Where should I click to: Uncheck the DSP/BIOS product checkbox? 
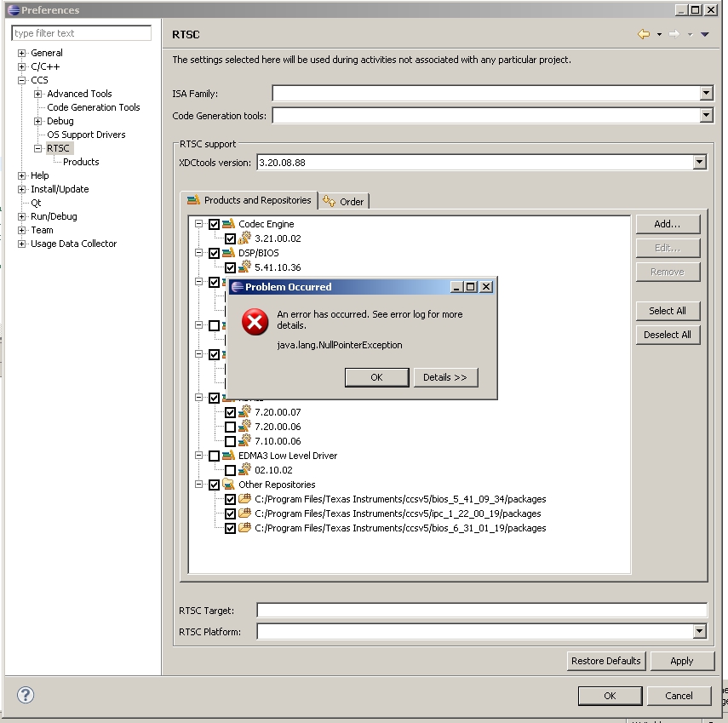point(215,252)
